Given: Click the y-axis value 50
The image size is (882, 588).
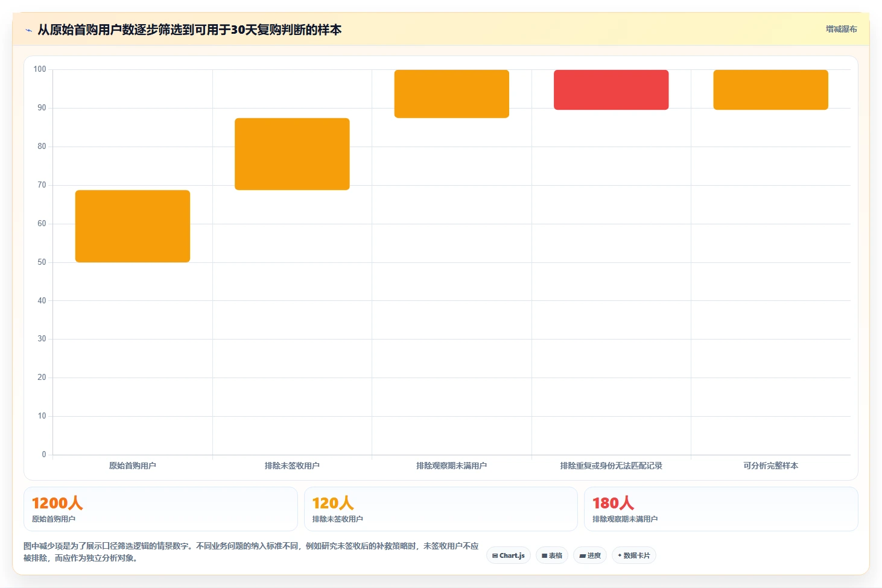Looking at the screenshot, I should pos(42,262).
